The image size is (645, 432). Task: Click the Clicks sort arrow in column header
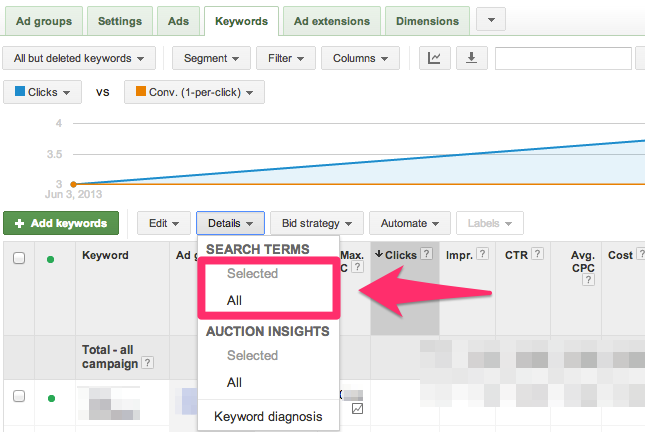pyautogui.click(x=379, y=254)
